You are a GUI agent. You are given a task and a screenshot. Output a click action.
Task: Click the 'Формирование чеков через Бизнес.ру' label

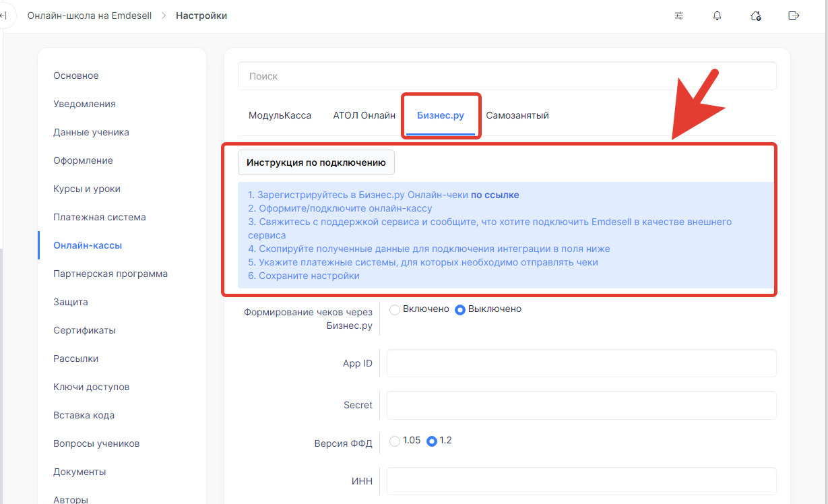[308, 319]
